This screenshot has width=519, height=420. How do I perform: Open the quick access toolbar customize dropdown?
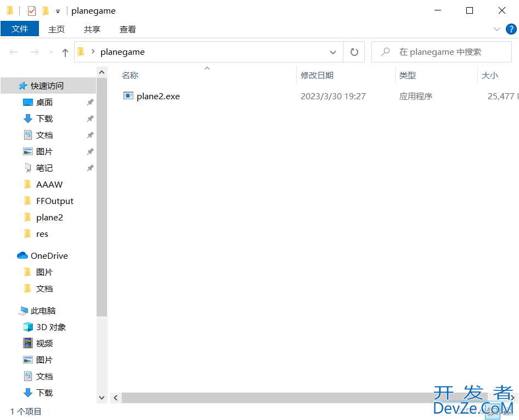pyautogui.click(x=58, y=12)
